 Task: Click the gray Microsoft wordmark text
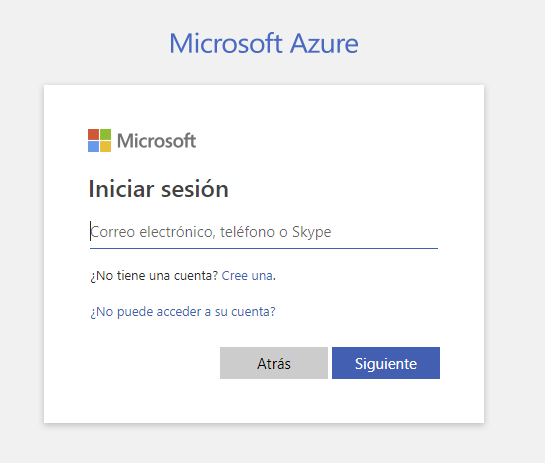[x=156, y=141]
